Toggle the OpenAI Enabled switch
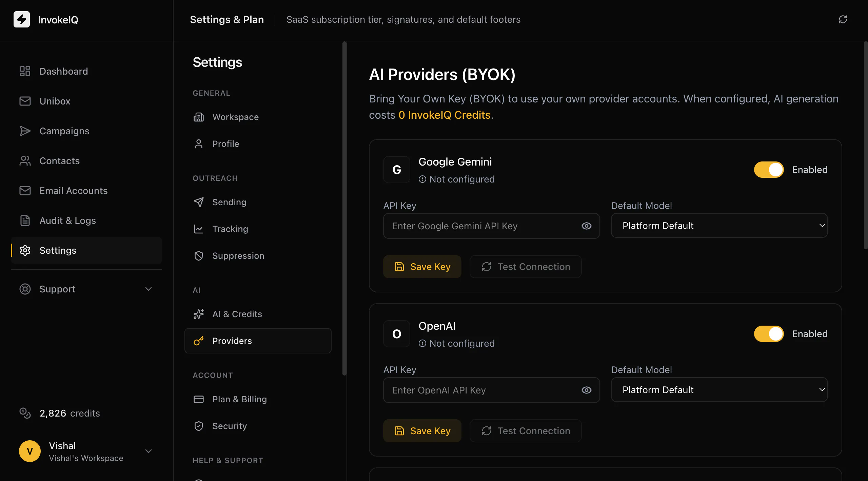The image size is (868, 481). (769, 334)
